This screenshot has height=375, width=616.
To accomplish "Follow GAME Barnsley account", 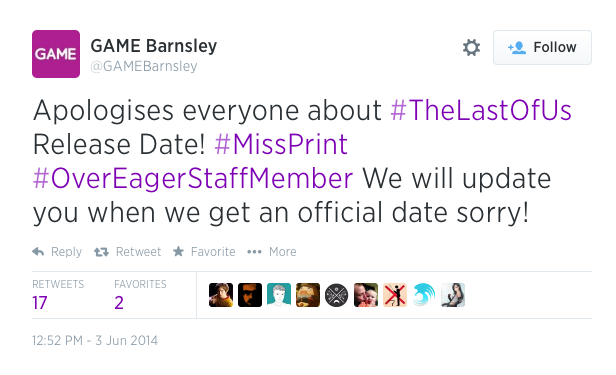I will pos(542,48).
